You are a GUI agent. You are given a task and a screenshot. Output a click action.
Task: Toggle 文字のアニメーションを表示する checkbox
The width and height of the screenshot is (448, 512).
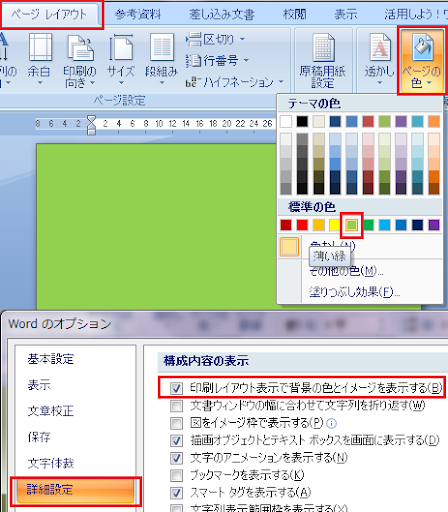(x=176, y=458)
